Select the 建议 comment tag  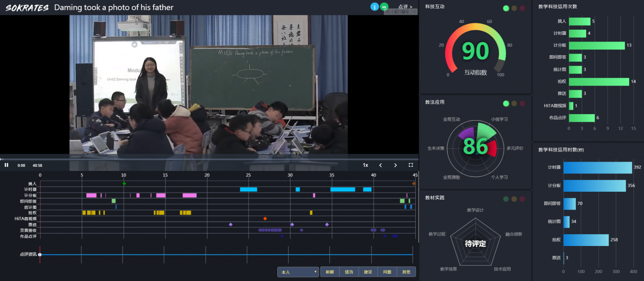(368, 272)
